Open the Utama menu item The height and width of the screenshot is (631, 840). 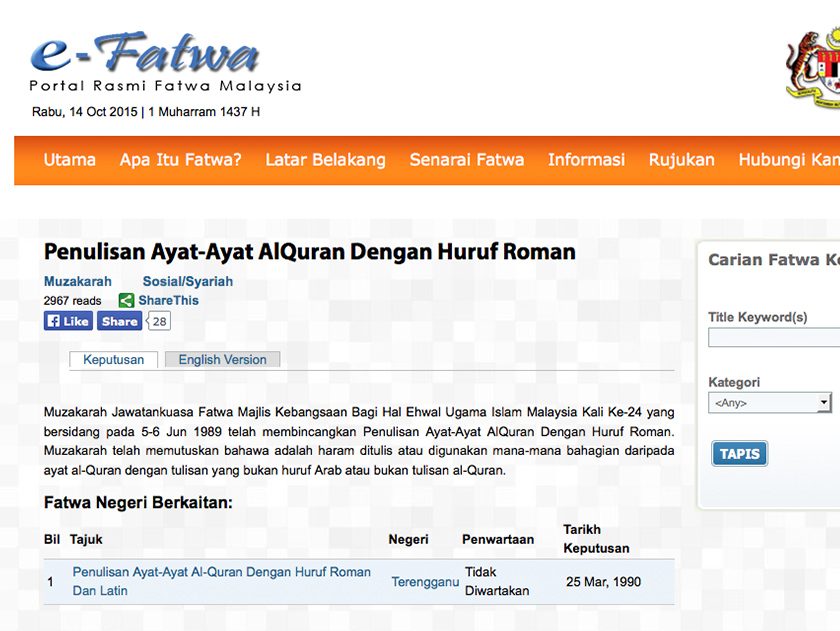point(69,160)
